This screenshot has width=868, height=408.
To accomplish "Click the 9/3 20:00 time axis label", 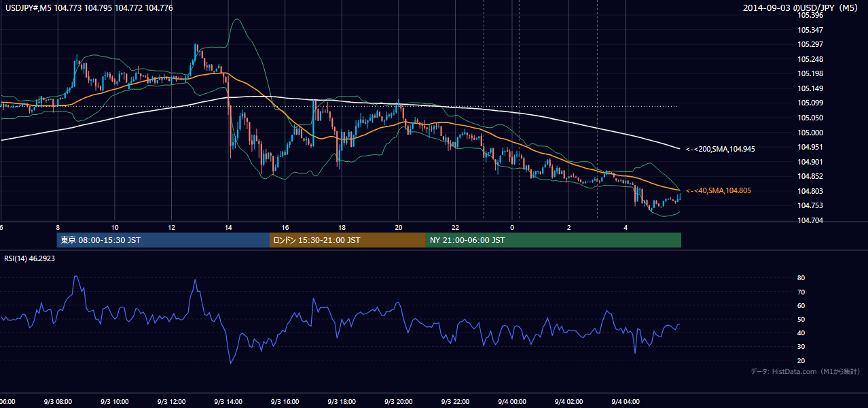I will pos(399,401).
